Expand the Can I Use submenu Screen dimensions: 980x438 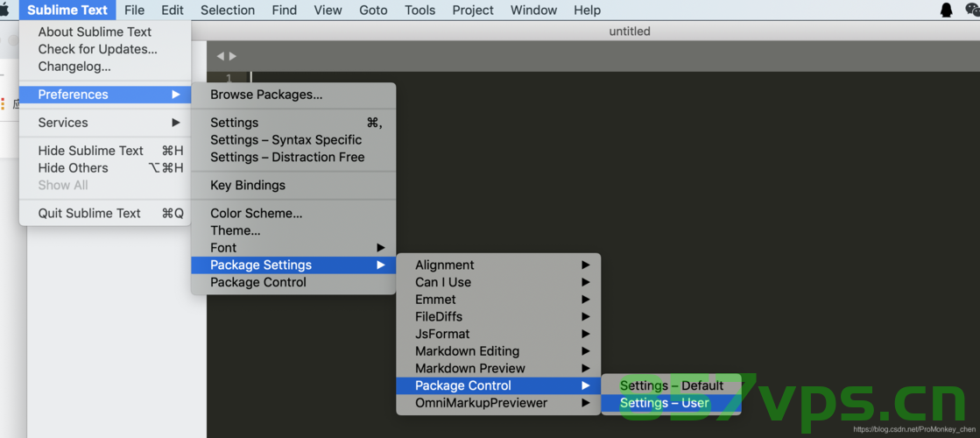498,282
